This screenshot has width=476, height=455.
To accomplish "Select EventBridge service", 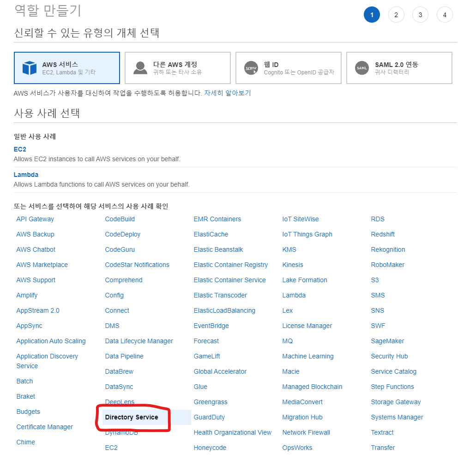I will [x=211, y=326].
